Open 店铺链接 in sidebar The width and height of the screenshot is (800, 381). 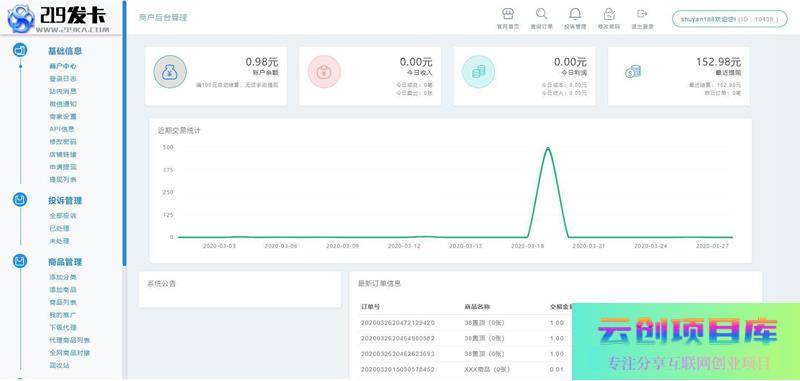pos(63,154)
